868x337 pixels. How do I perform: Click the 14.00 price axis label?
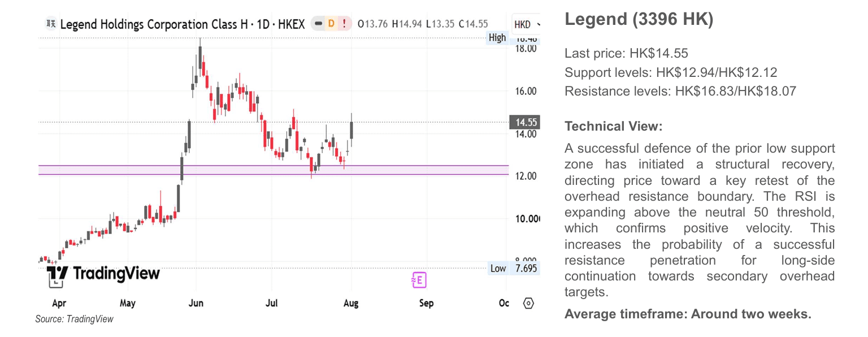pyautogui.click(x=525, y=134)
